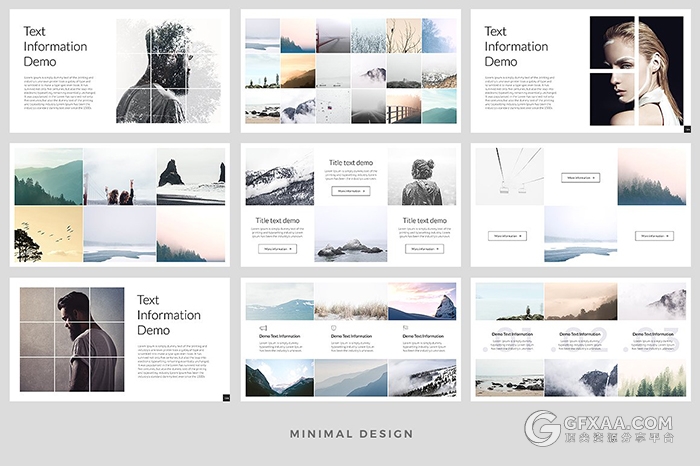Click the snowy mountain photo on center slide

point(278,176)
